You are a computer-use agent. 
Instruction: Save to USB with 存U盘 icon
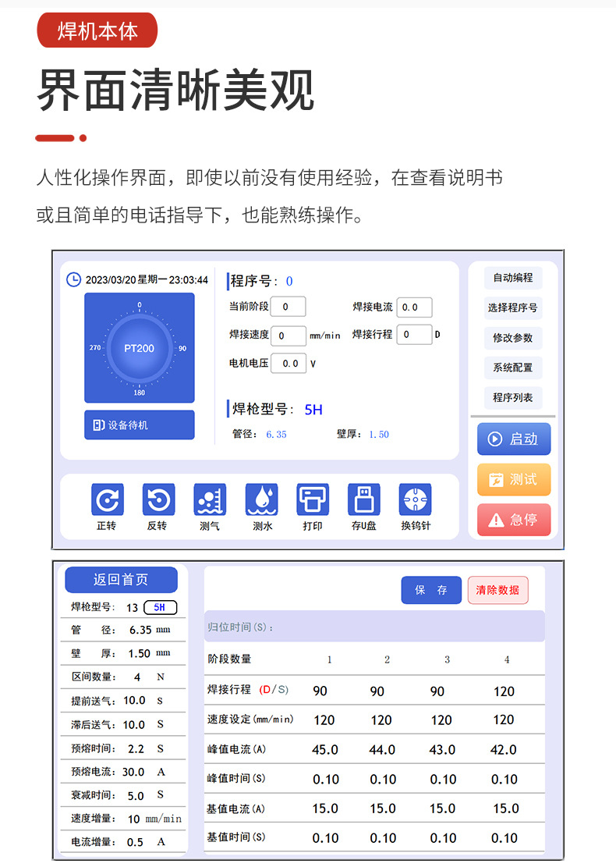coord(363,500)
